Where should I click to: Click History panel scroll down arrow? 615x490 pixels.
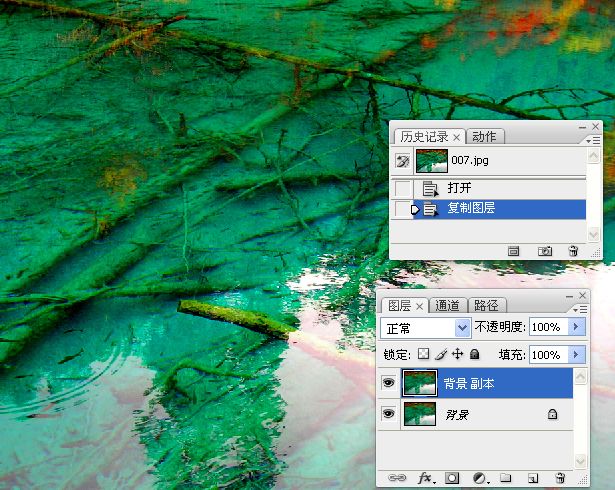coord(593,235)
